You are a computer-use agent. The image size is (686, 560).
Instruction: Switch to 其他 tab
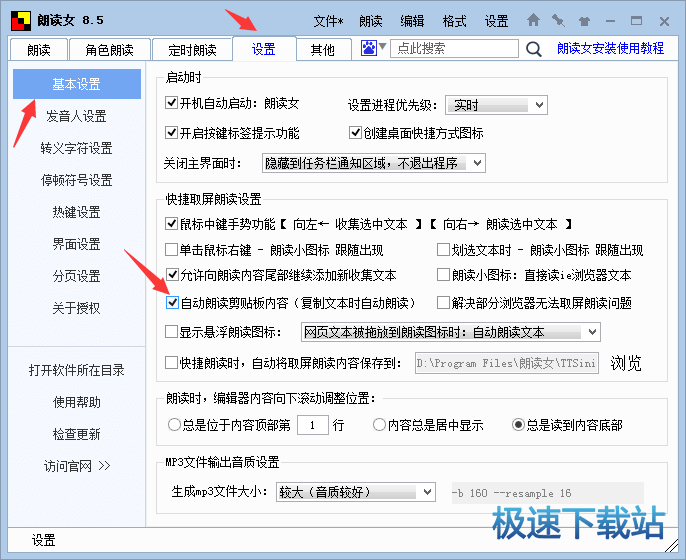(x=323, y=50)
